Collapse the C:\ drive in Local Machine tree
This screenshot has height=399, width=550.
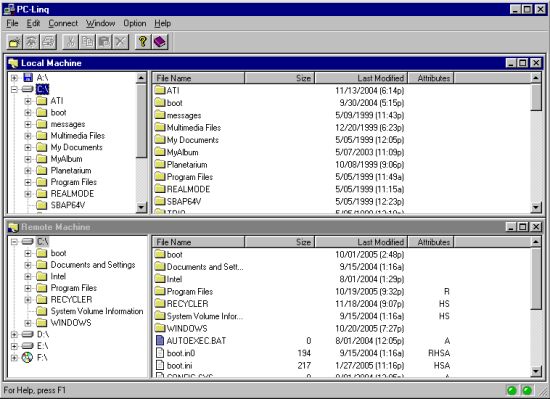(x=14, y=89)
